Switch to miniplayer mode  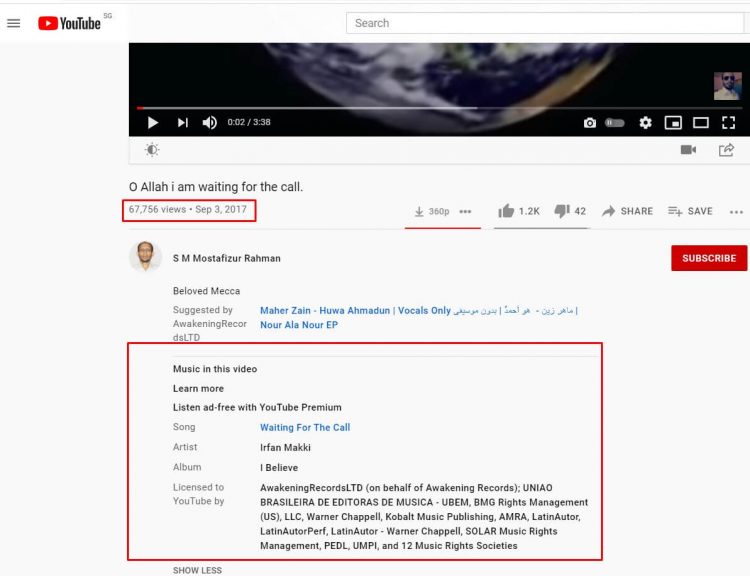tap(673, 123)
